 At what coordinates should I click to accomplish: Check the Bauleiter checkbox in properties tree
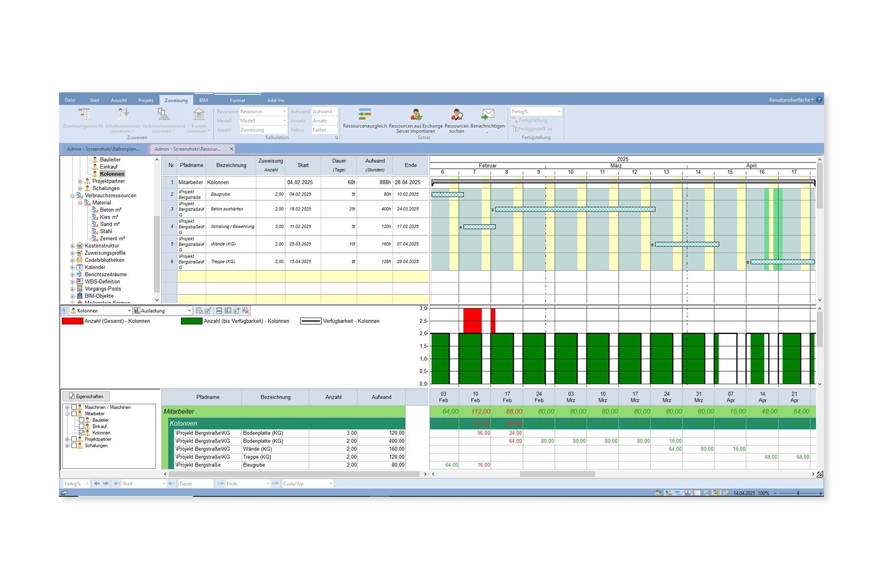(81, 420)
